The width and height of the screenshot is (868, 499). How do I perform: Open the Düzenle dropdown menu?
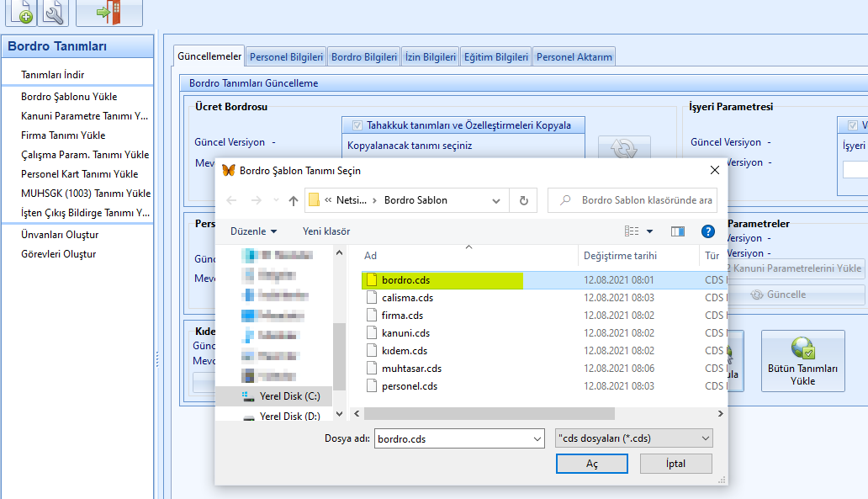tap(253, 231)
